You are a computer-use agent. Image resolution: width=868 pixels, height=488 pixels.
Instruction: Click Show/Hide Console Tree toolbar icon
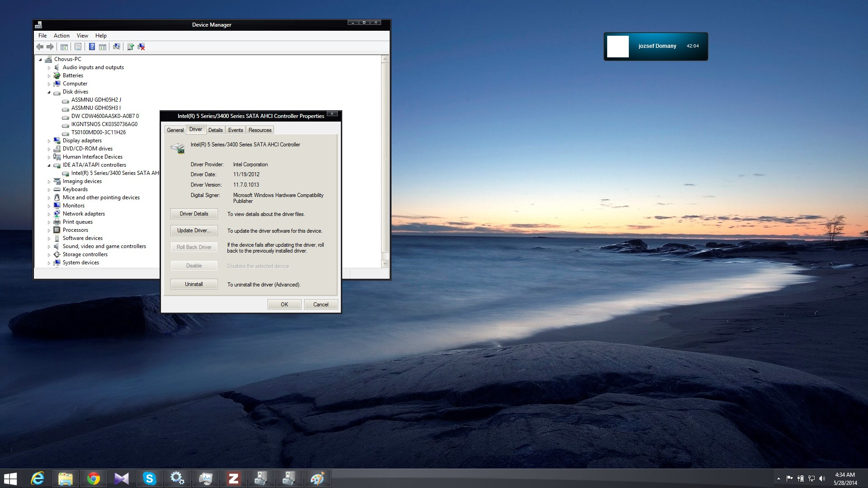(64, 47)
